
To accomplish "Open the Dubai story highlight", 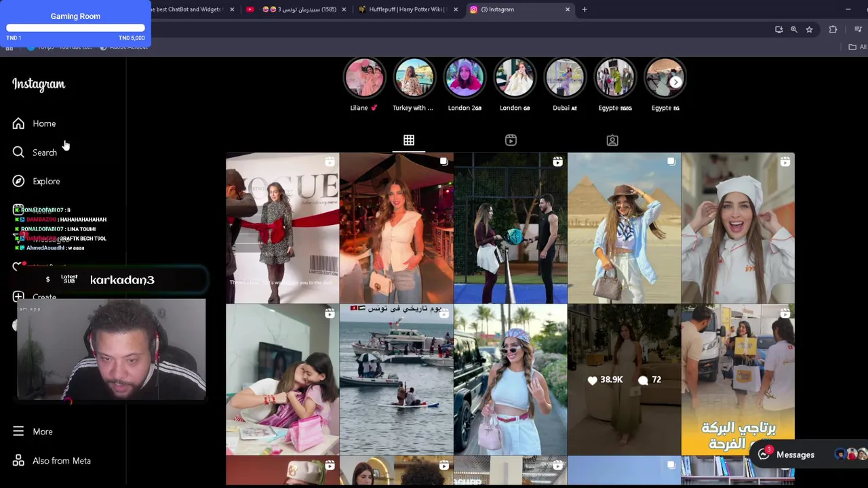I will [565, 78].
